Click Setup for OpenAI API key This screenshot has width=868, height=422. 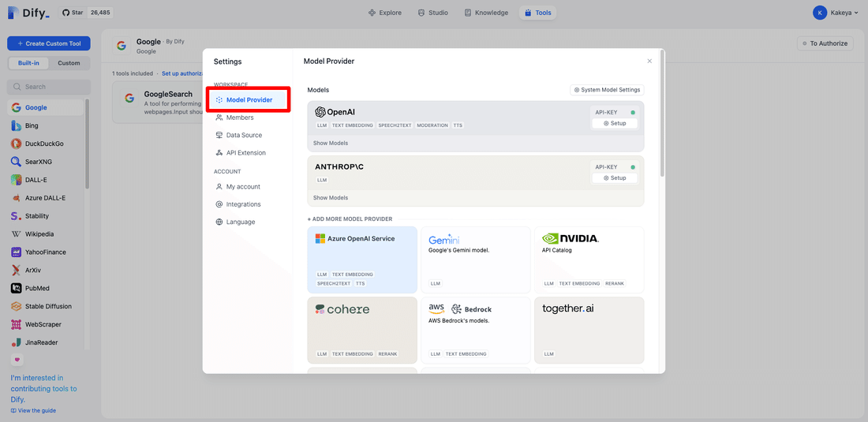[x=615, y=123]
